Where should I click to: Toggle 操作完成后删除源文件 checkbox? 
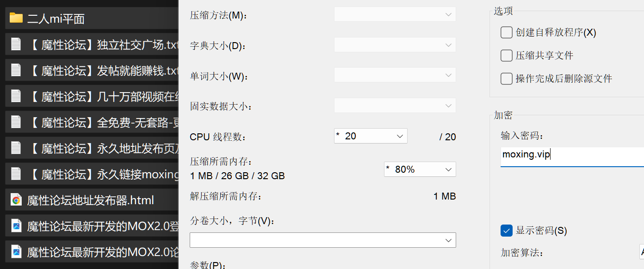506,79
